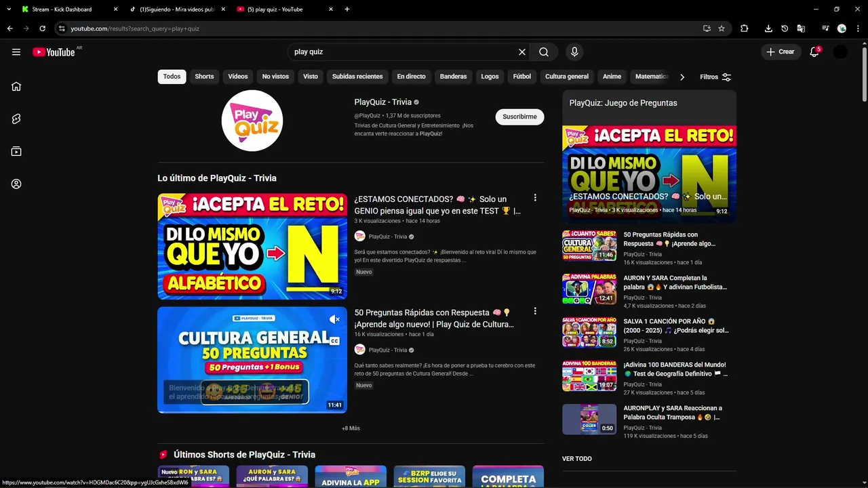
Task: Open the notifications bell
Action: click(815, 52)
